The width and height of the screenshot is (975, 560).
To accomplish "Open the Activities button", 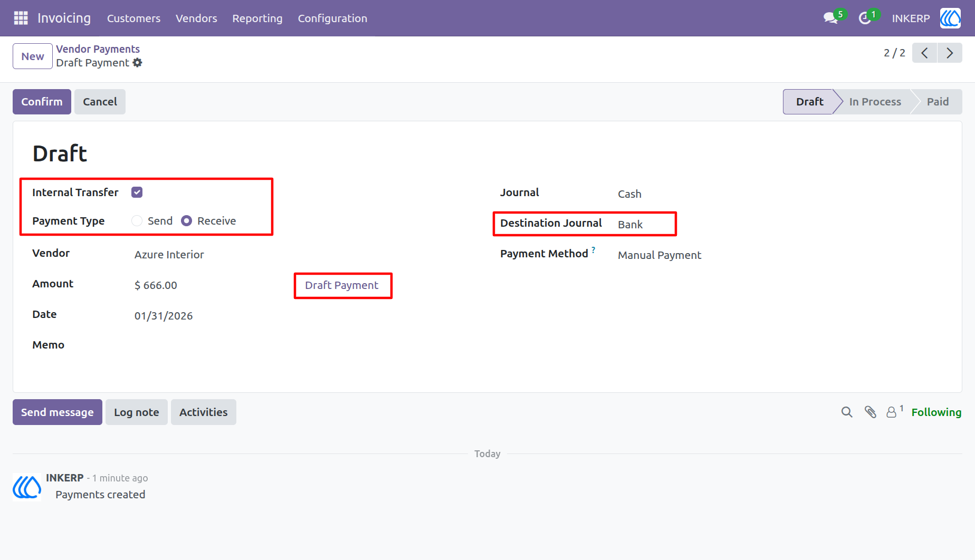I will (x=204, y=412).
